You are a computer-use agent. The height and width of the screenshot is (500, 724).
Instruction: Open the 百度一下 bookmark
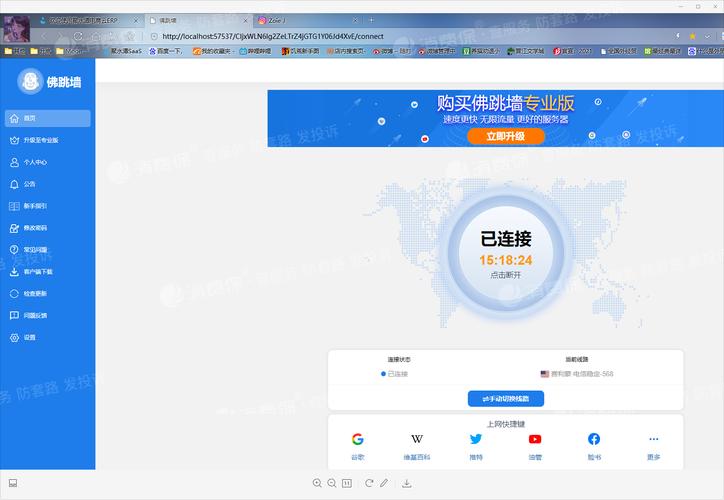click(165, 51)
